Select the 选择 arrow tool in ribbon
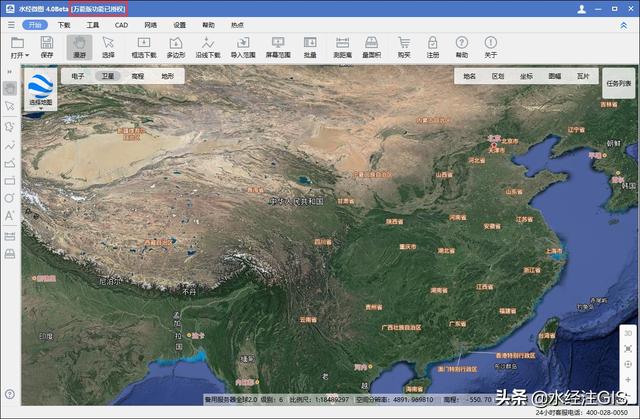Image resolution: width=640 pixels, height=419 pixels. 108,47
